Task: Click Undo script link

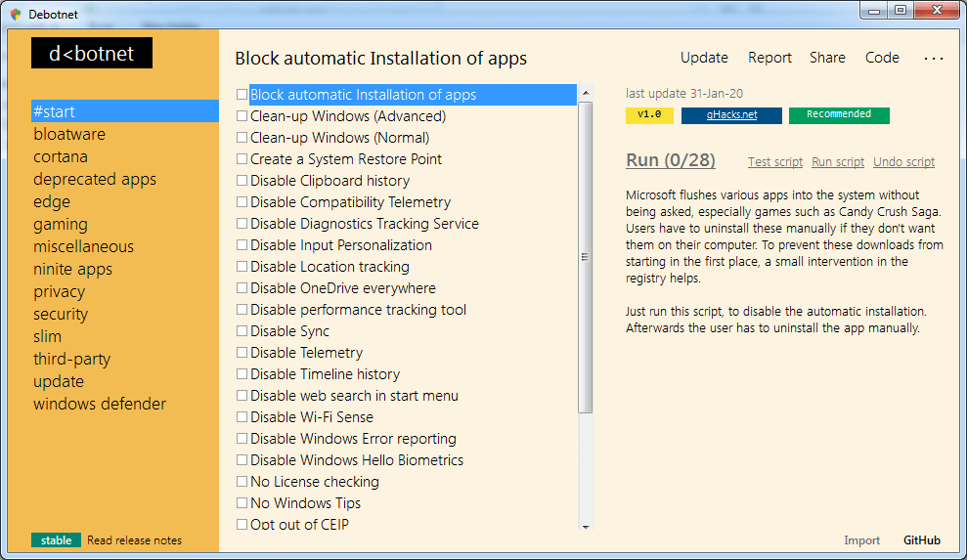Action: (903, 162)
